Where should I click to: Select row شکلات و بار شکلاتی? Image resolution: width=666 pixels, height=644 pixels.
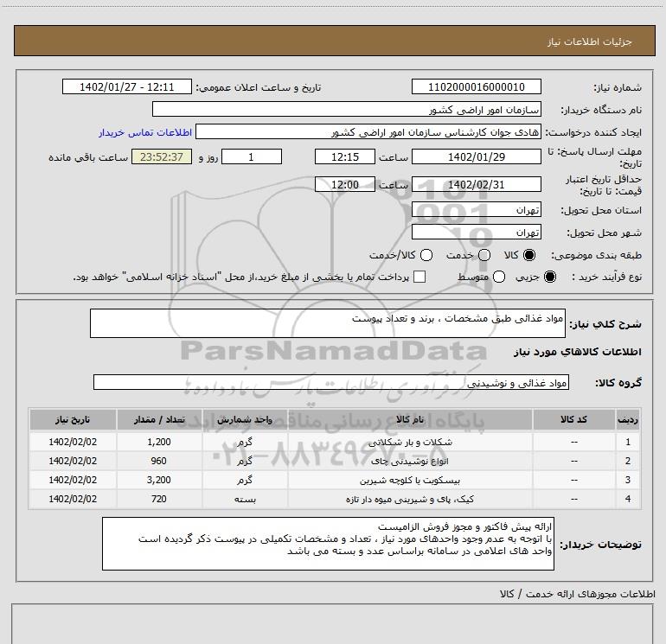(335, 442)
